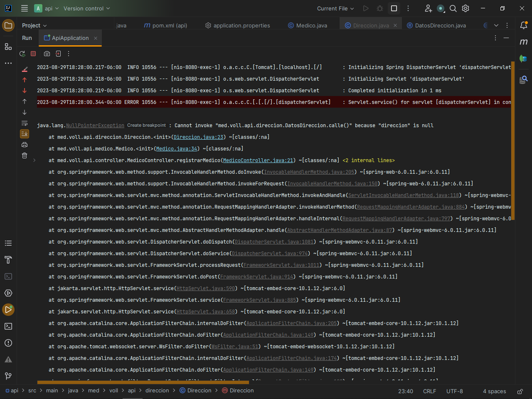Stop ApiApplication using the red square in the Run toolbar
This screenshot has width=532, height=399.
[x=33, y=54]
